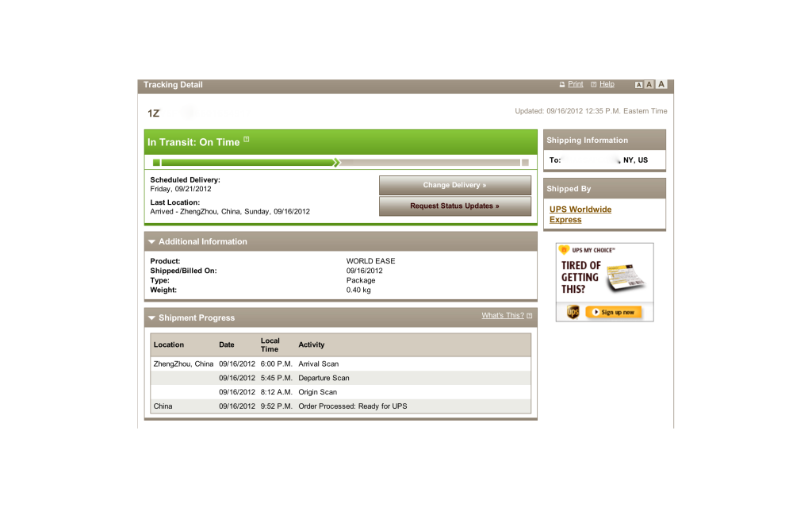Viewport: 812px width, 508px height.
Task: Click the Date column header
Action: pyautogui.click(x=226, y=344)
